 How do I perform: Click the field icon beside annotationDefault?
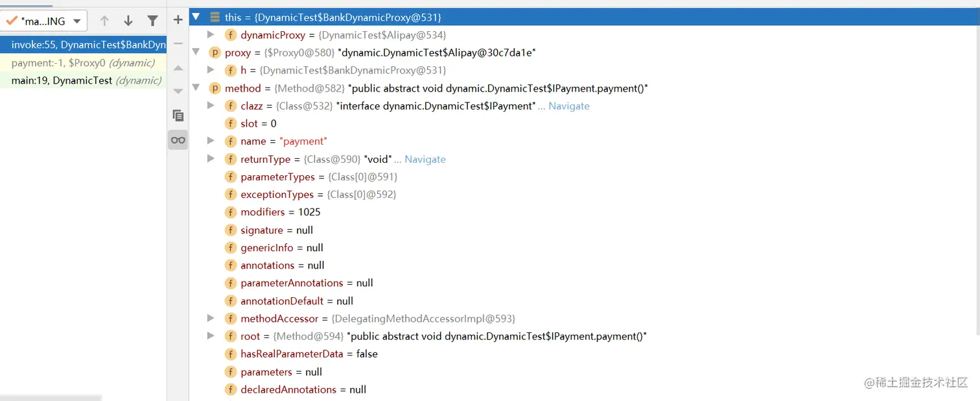pos(230,300)
